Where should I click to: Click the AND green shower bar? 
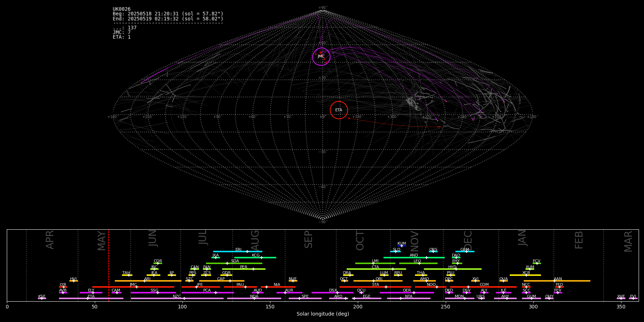(414, 257)
